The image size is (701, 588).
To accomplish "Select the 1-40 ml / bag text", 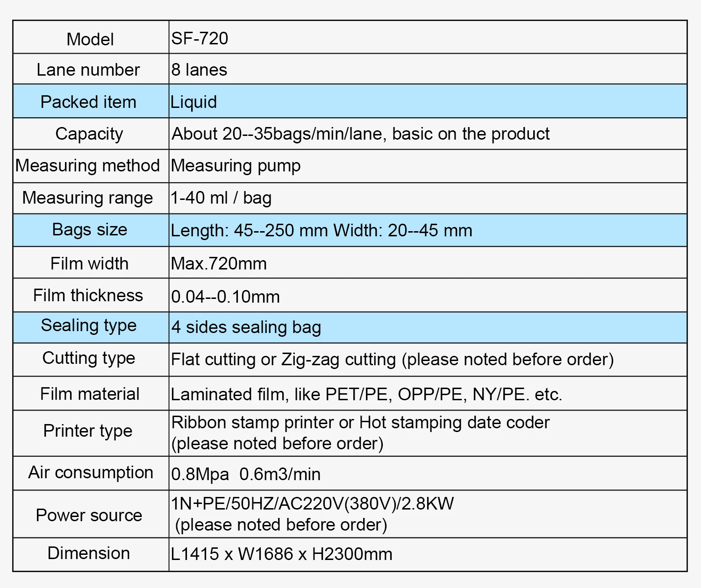I will [x=221, y=198].
